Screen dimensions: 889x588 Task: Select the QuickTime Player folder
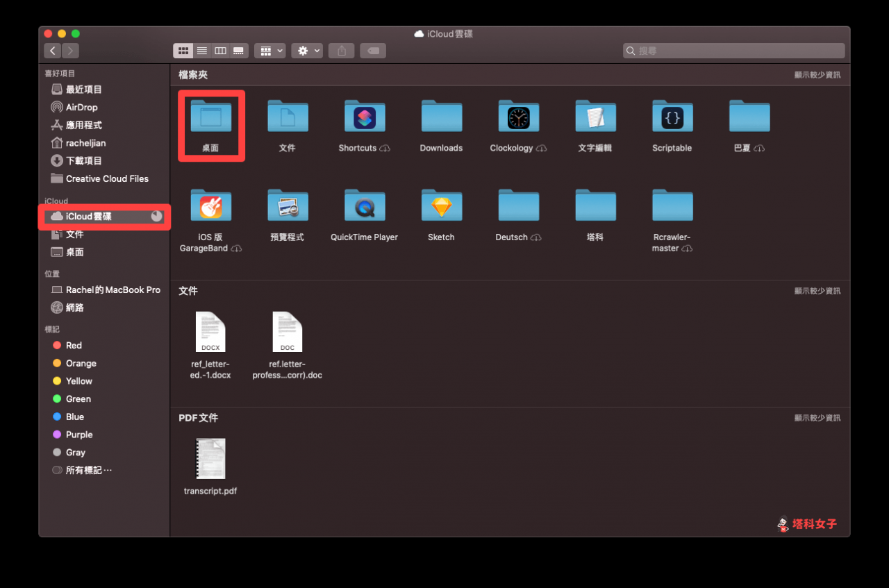coord(365,205)
